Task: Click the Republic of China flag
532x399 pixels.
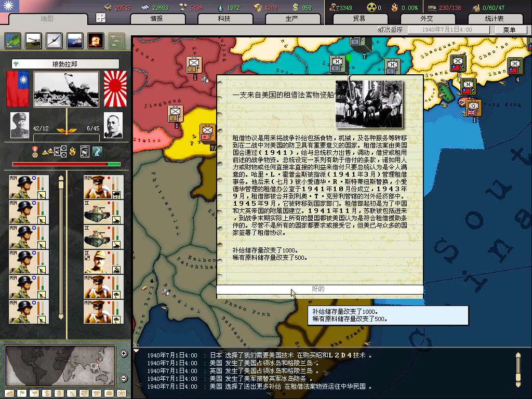Action: [x=18, y=89]
